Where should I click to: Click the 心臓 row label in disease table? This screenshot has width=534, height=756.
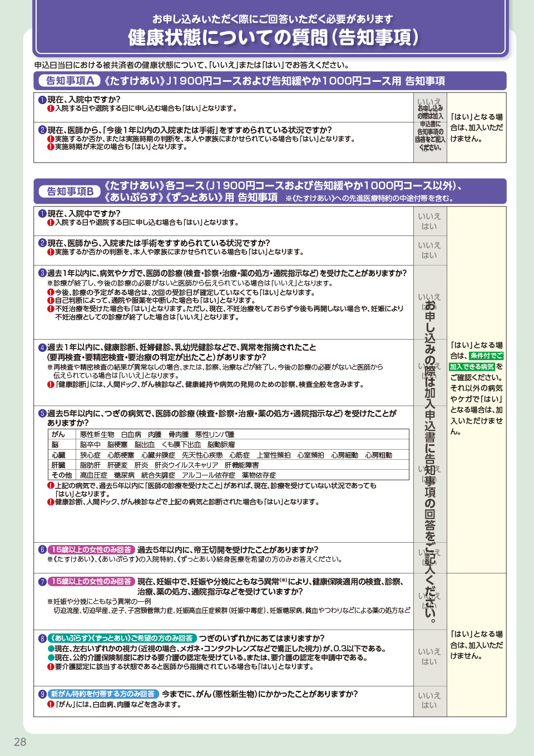tap(58, 455)
